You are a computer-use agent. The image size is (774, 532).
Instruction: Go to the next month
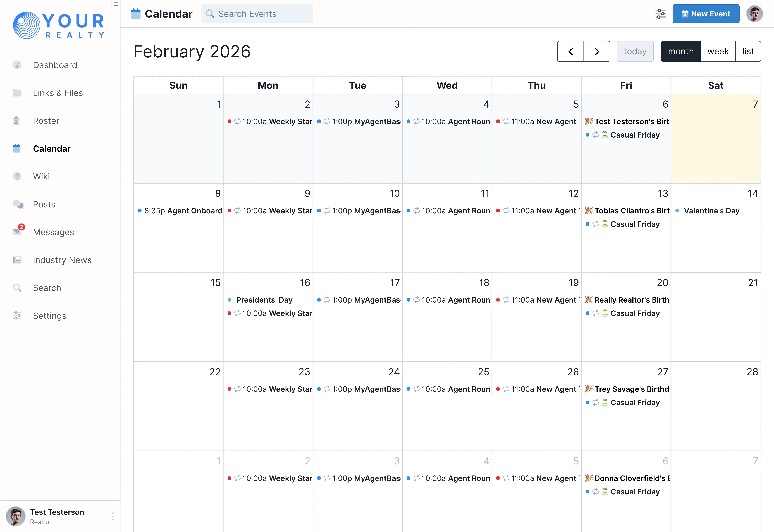(597, 51)
